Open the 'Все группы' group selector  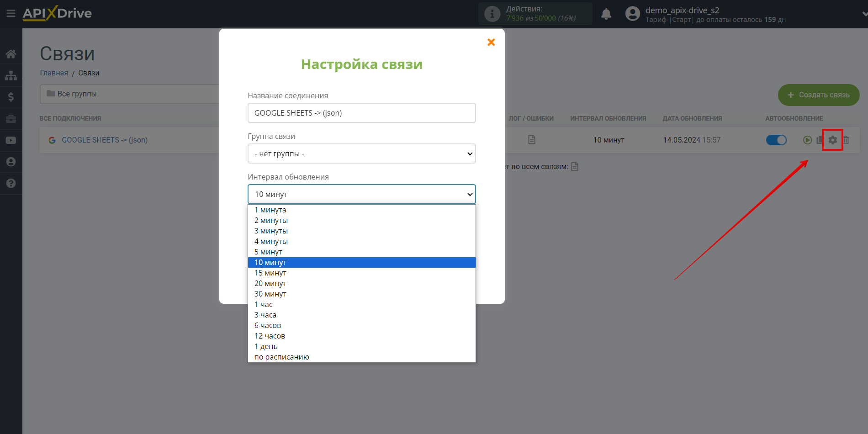[130, 94]
